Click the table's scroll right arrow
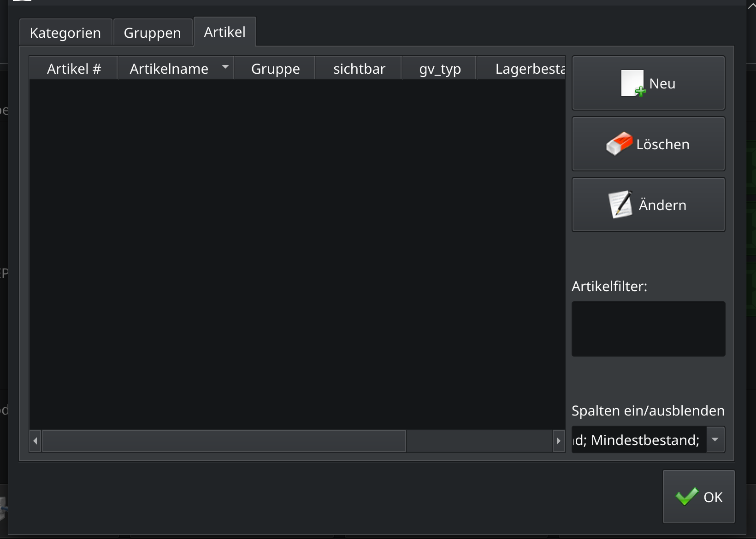Screen dimensions: 756x539 [559, 441]
